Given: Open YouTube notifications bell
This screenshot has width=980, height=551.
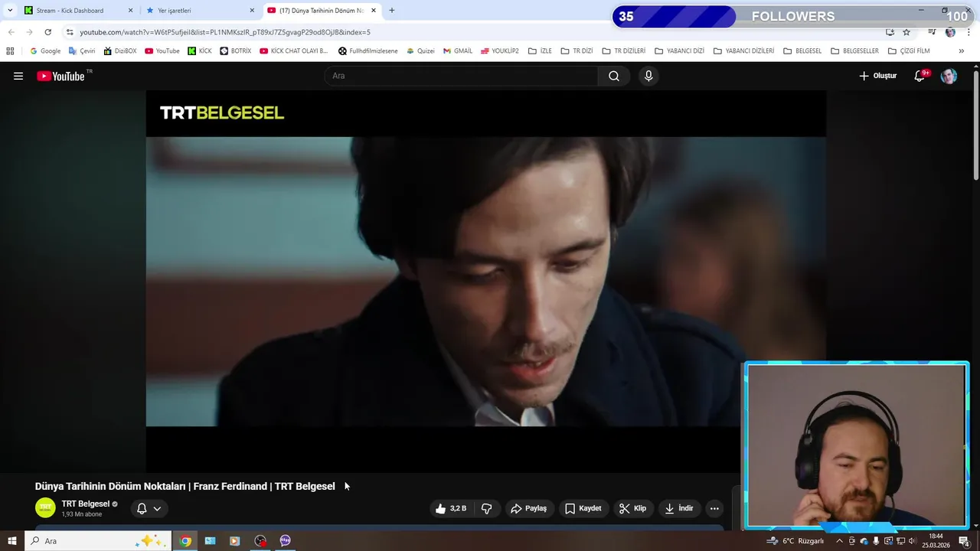Looking at the screenshot, I should [x=920, y=76].
